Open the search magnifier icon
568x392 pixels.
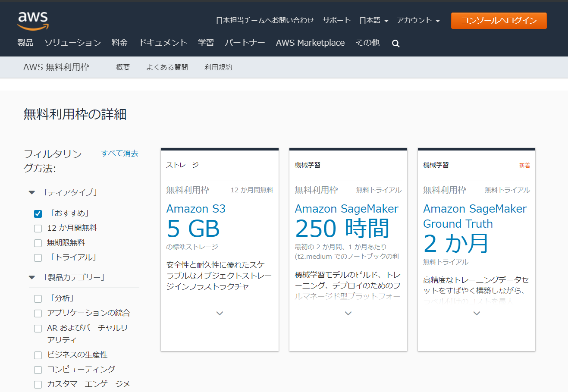[395, 44]
